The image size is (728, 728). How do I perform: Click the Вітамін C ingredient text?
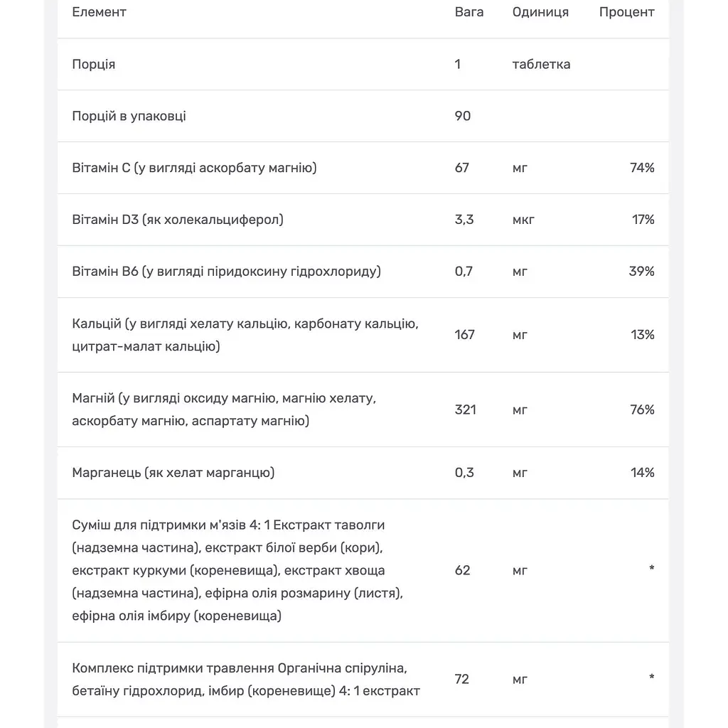tap(194, 168)
